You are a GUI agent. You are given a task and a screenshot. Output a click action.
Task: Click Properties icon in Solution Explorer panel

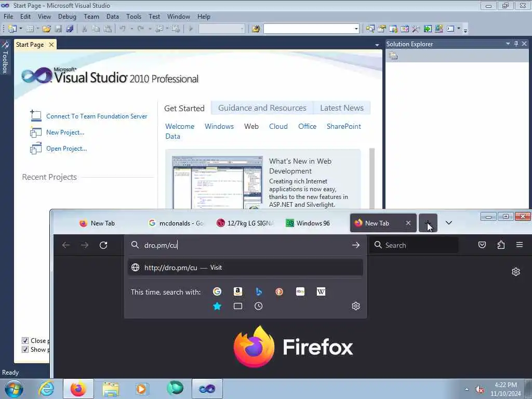[394, 56]
